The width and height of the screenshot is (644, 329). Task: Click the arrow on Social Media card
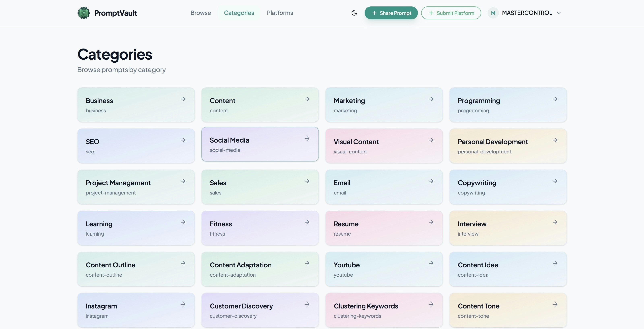pyautogui.click(x=307, y=139)
